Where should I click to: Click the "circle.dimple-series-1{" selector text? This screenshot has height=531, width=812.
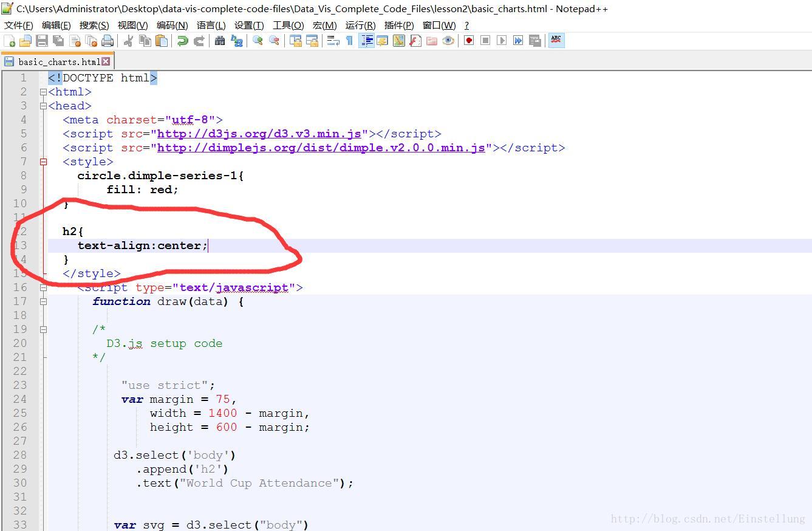pyautogui.click(x=160, y=176)
